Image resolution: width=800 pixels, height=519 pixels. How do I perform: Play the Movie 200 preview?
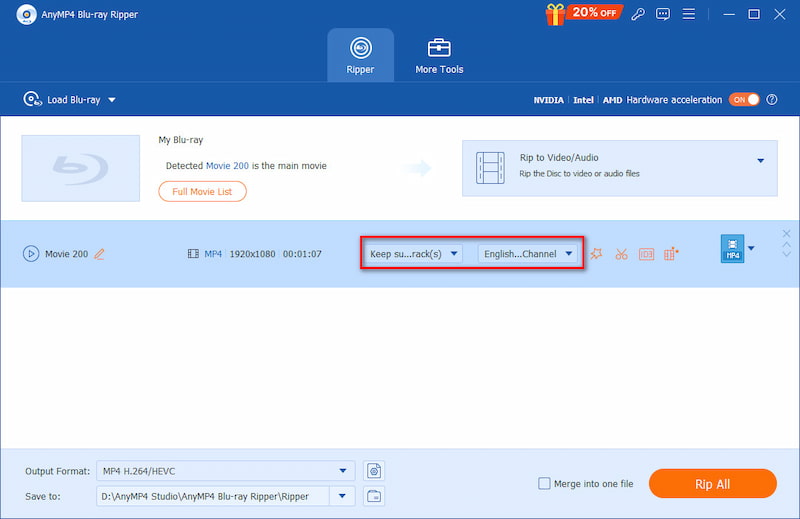pos(31,254)
